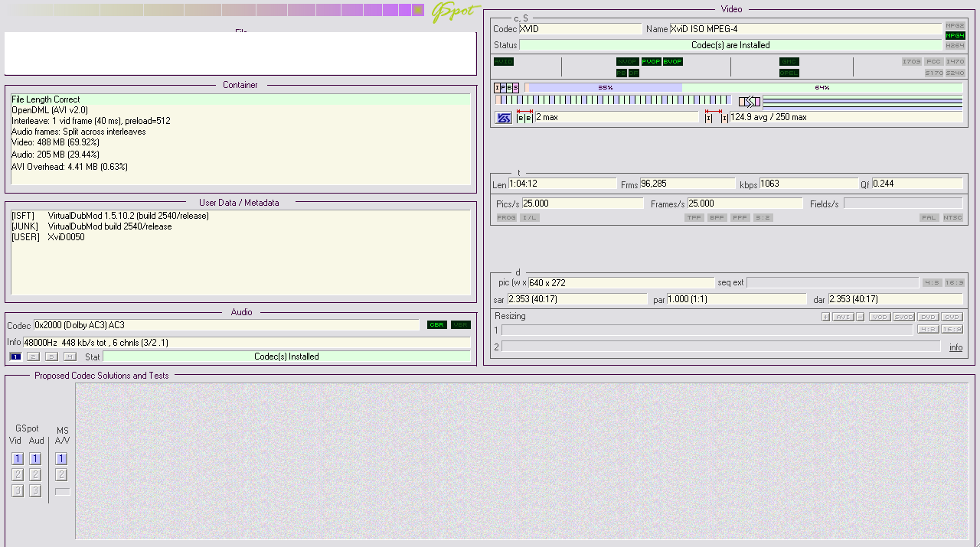Click the CVD resizing preset
The width and height of the screenshot is (980, 547).
click(x=952, y=317)
